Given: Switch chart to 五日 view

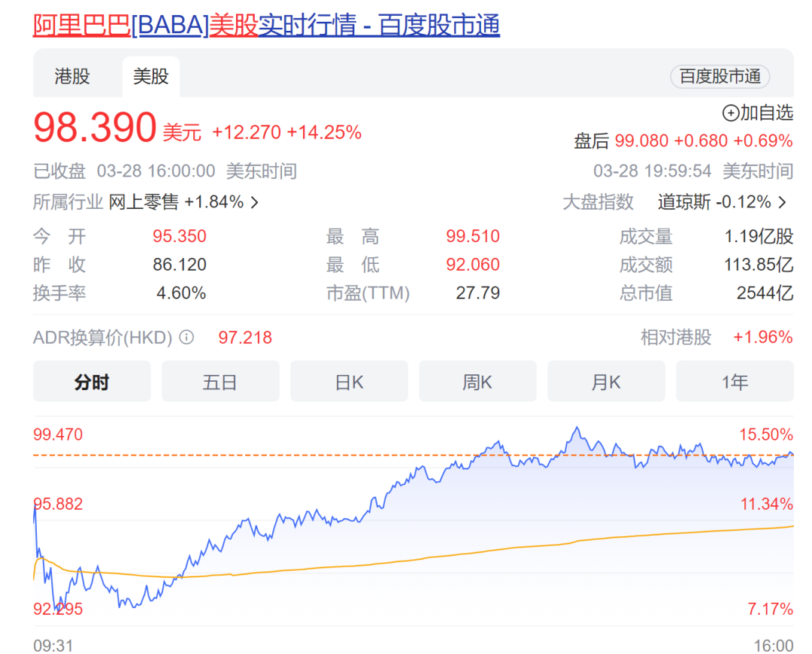Looking at the screenshot, I should click(220, 382).
